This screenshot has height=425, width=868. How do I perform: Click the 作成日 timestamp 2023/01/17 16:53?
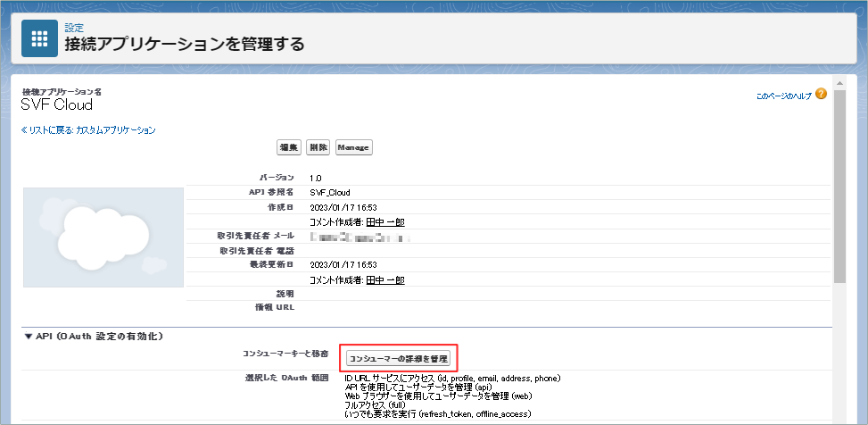[x=343, y=208]
